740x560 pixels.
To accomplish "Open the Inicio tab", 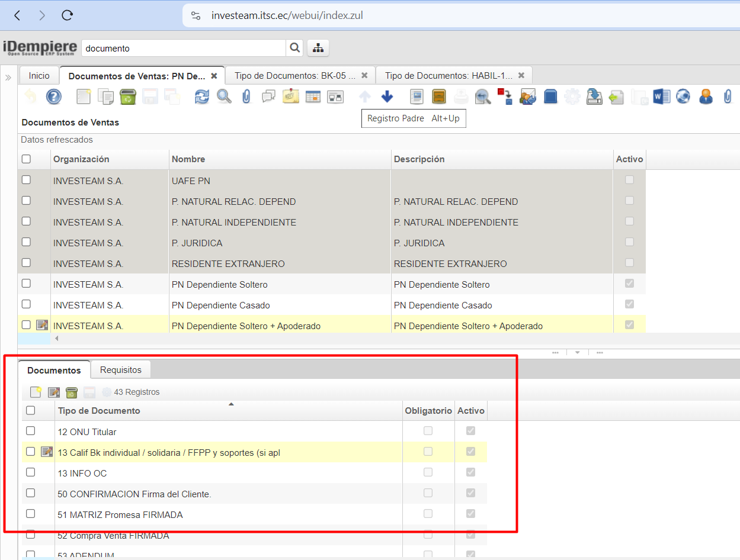I will tap(39, 76).
